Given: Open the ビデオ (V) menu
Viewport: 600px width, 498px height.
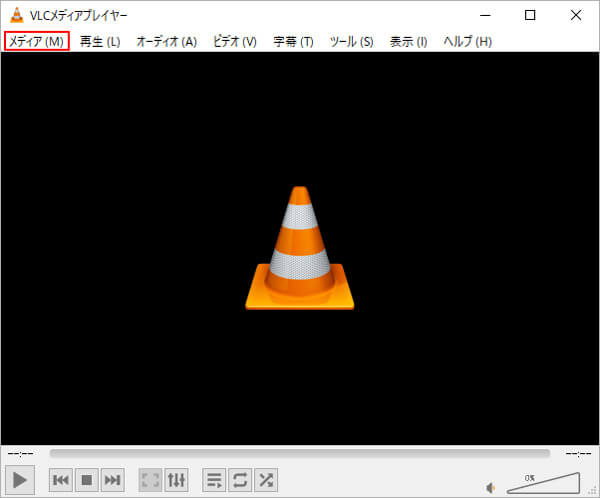Looking at the screenshot, I should click(x=235, y=41).
